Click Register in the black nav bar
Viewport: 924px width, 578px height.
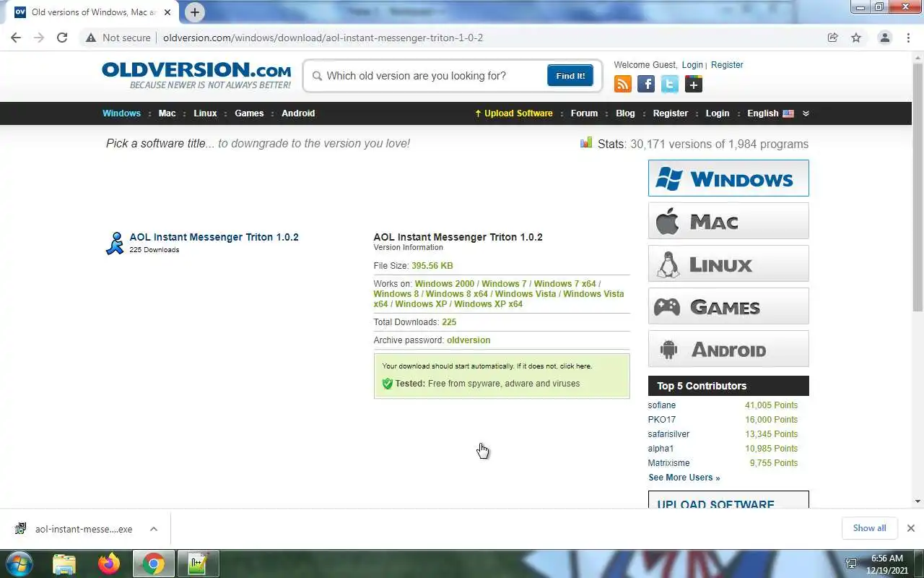tap(671, 113)
